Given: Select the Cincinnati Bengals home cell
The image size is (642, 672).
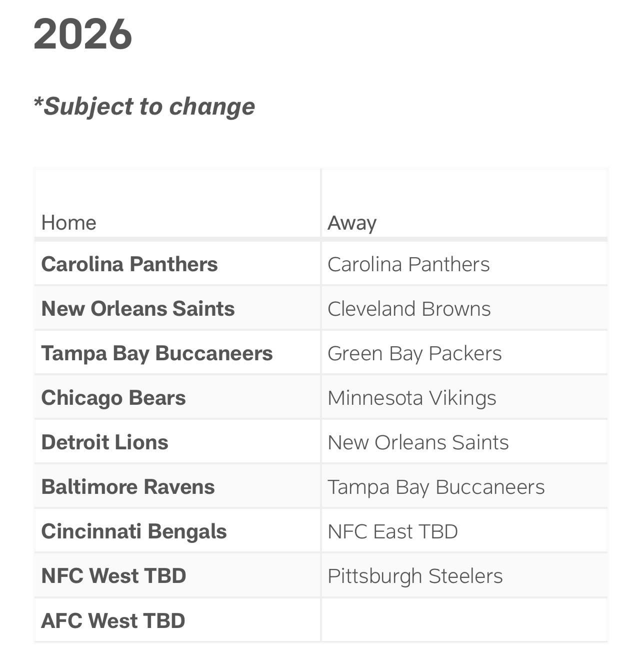Looking at the screenshot, I should tap(134, 531).
